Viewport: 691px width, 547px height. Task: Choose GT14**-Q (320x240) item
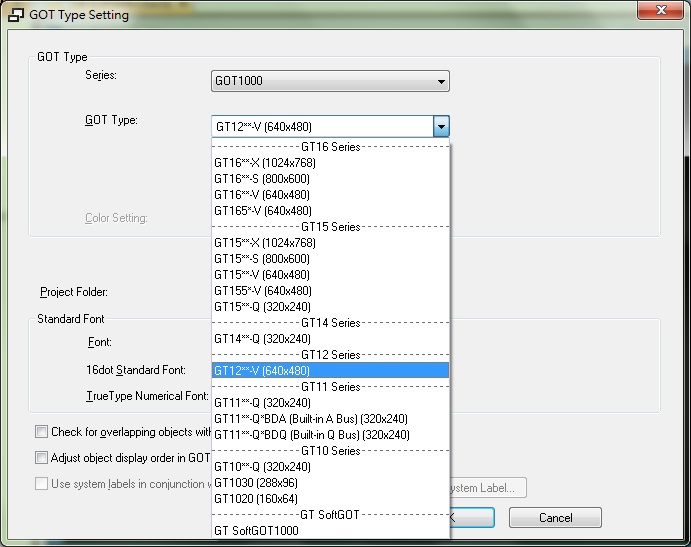[x=262, y=339]
